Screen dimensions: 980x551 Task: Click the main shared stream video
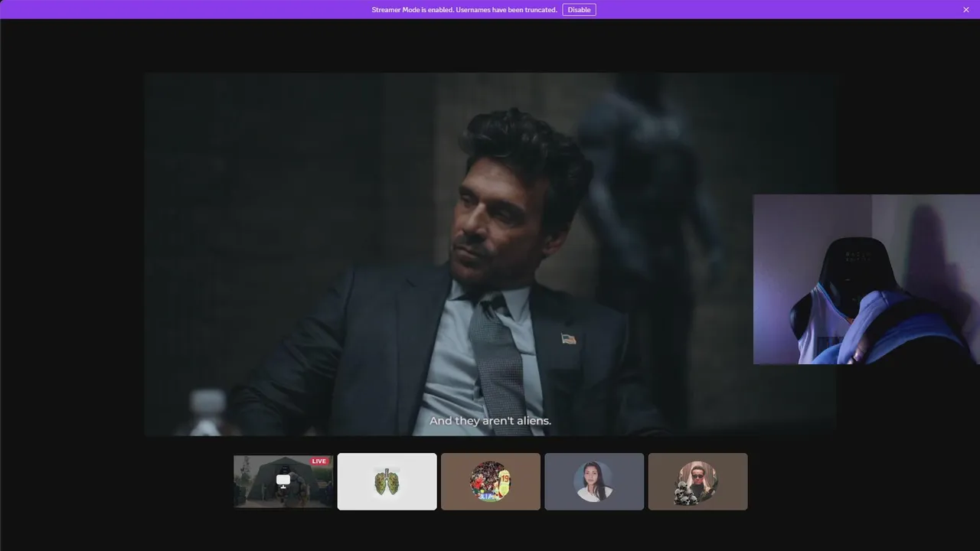(x=490, y=254)
